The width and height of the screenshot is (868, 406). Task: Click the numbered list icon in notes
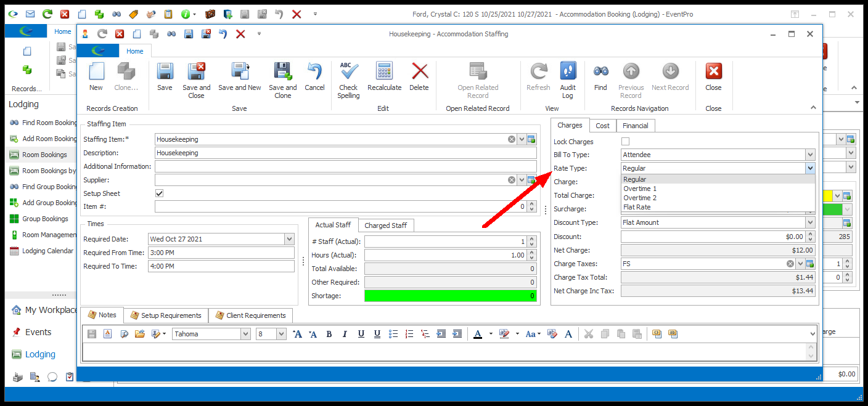(x=409, y=334)
